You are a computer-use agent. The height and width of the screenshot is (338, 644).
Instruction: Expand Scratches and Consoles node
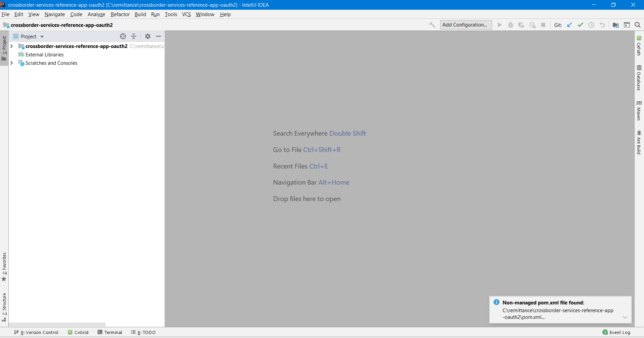click(x=12, y=63)
